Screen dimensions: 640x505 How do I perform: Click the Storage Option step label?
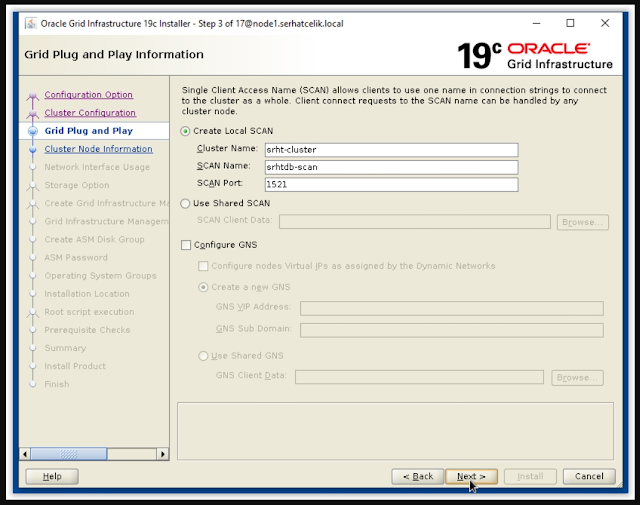click(77, 185)
